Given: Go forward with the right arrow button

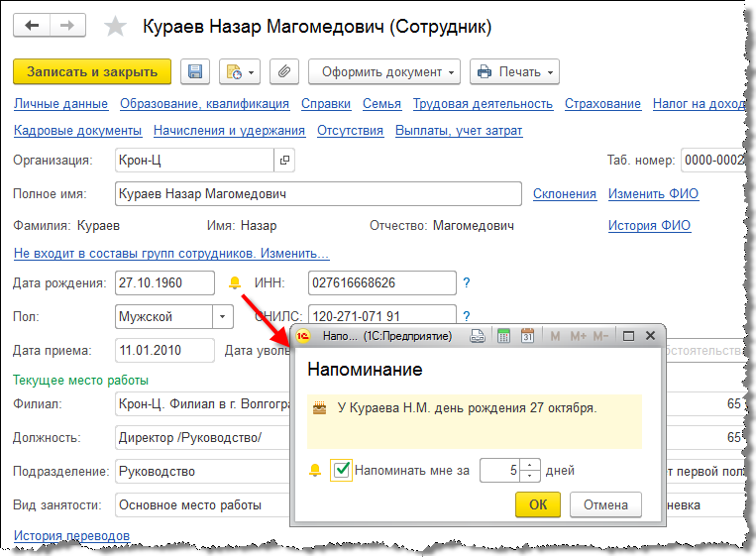Looking at the screenshot, I should coord(67,26).
